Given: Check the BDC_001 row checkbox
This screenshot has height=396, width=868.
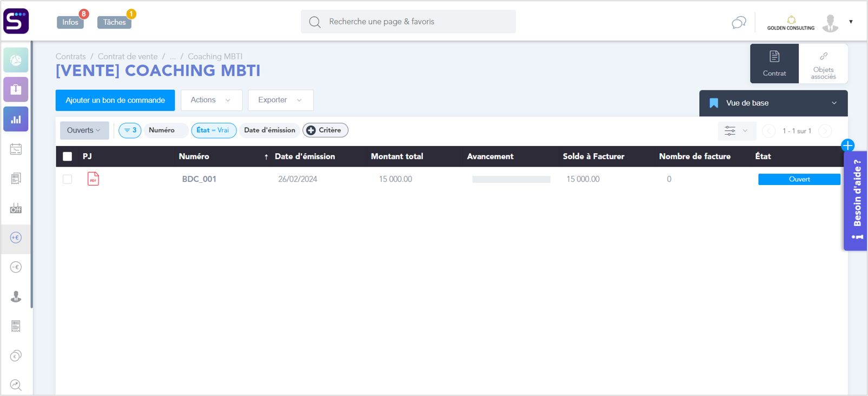Looking at the screenshot, I should (67, 179).
